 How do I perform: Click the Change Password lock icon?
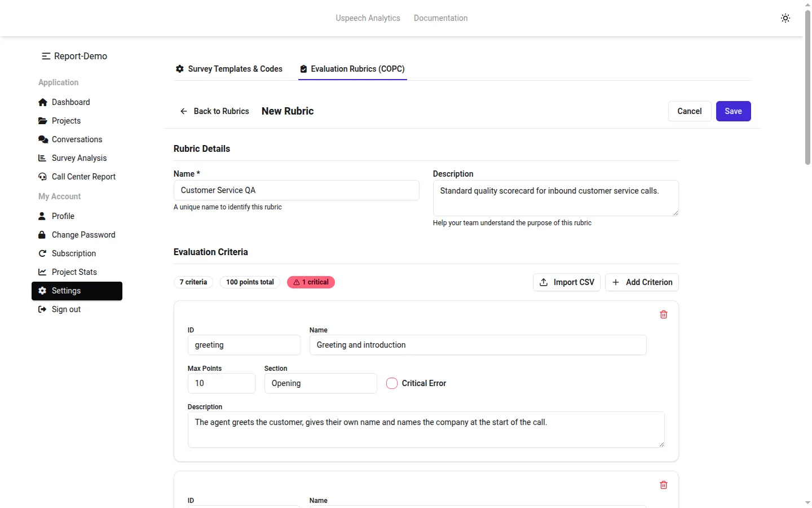pos(42,235)
